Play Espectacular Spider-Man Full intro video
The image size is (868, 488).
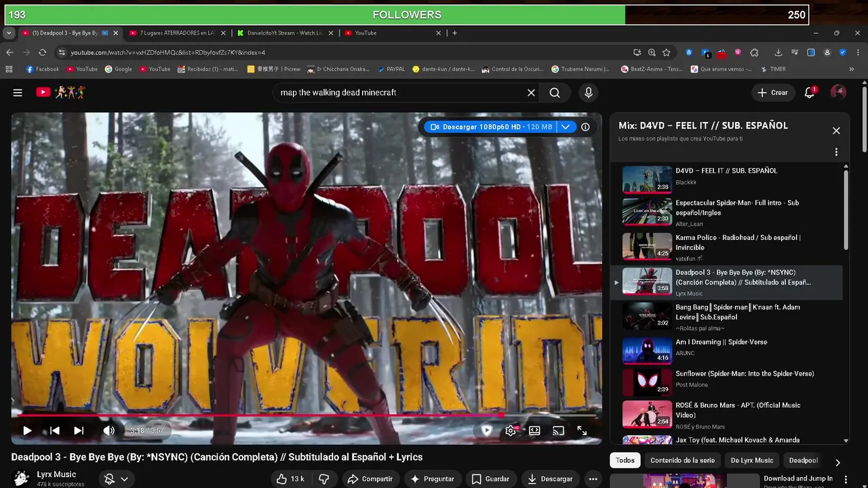[726, 211]
